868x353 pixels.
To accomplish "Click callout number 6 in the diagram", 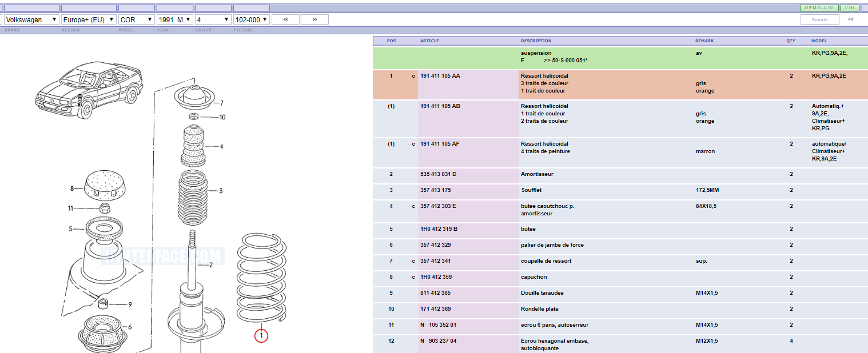I will tap(130, 327).
